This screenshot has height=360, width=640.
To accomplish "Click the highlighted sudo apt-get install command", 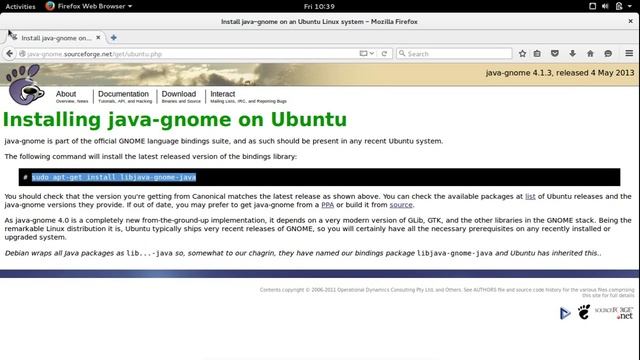I will (114, 177).
